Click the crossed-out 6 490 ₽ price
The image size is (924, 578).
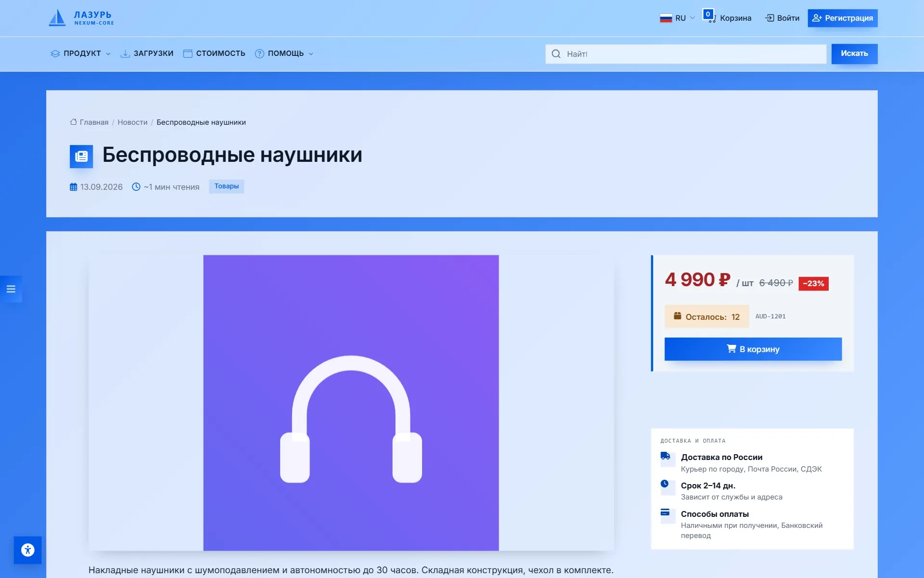pos(776,283)
